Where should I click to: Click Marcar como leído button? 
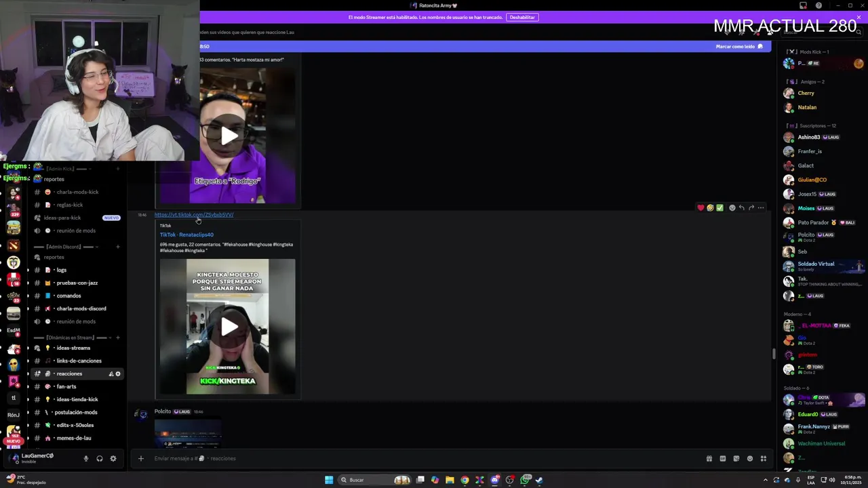(739, 47)
